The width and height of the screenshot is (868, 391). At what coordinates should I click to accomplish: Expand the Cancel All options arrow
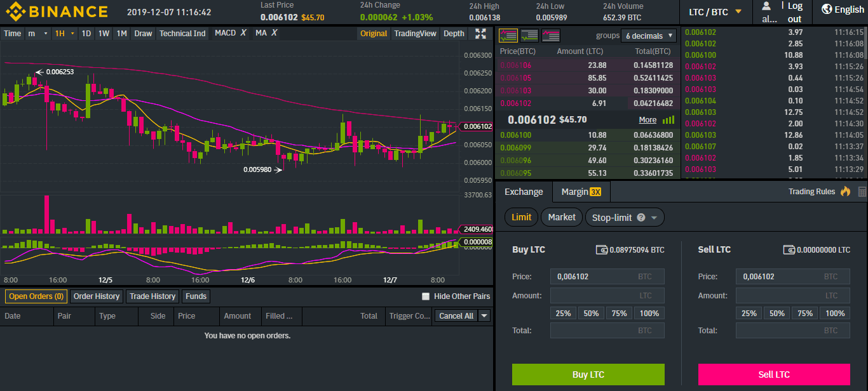(x=485, y=315)
